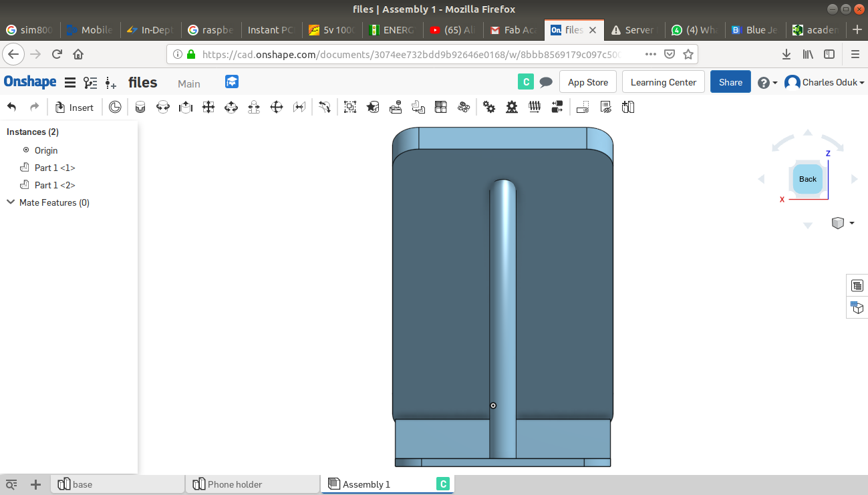Open the App Store button

point(587,82)
